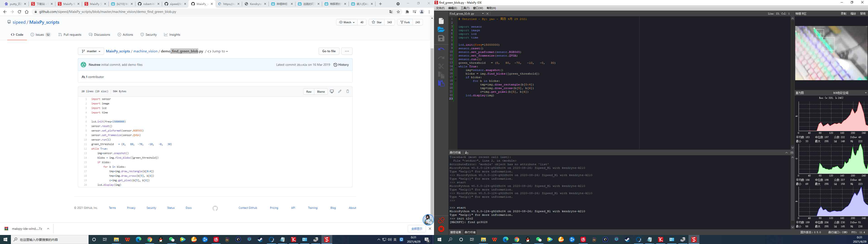Viewport: 868px width, 244px height.
Task: Click the Raw button on GitHub
Action: (x=309, y=92)
